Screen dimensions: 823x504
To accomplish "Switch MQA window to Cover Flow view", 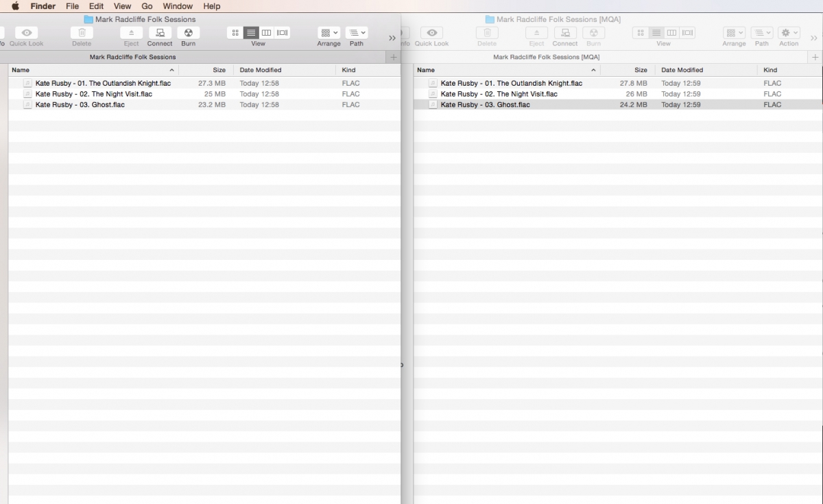I will 687,32.
